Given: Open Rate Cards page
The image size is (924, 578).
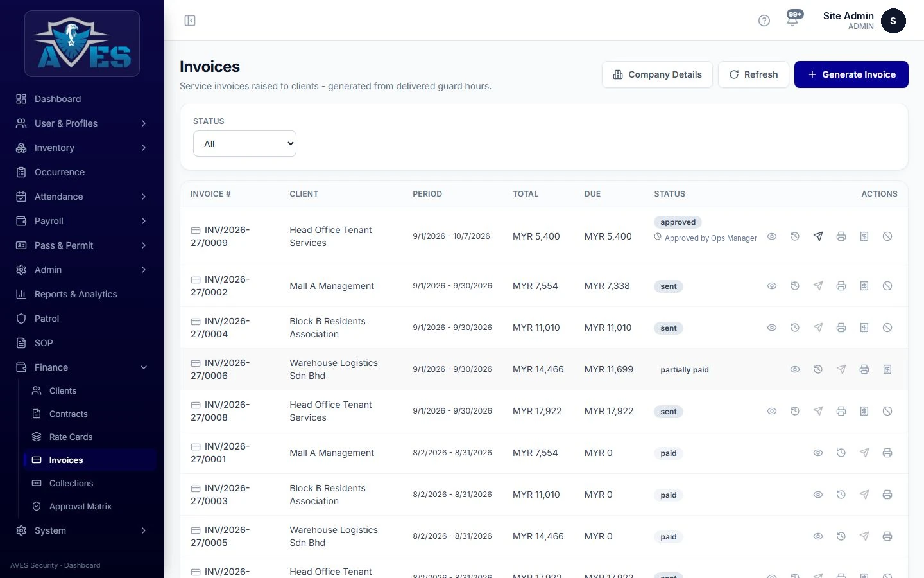Looking at the screenshot, I should (90, 437).
